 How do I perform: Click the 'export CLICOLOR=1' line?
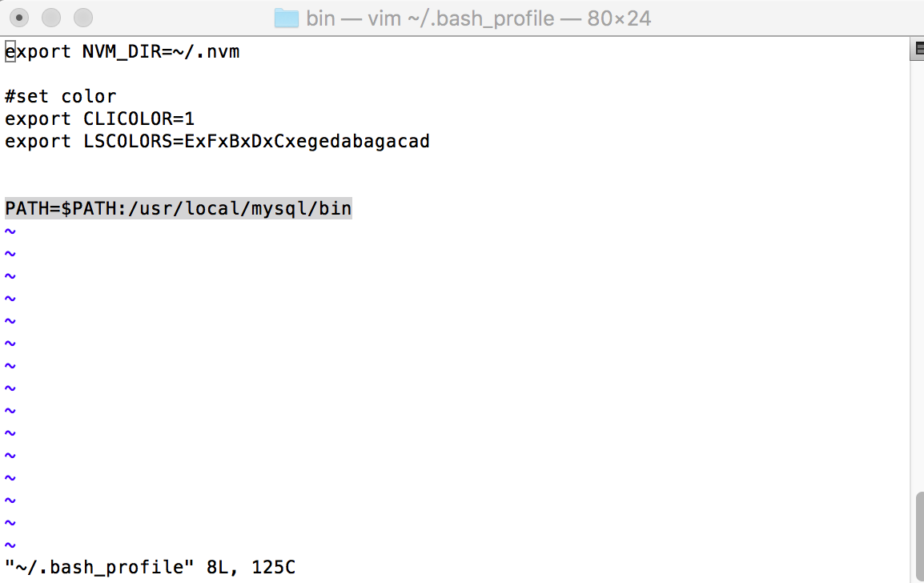click(x=99, y=119)
